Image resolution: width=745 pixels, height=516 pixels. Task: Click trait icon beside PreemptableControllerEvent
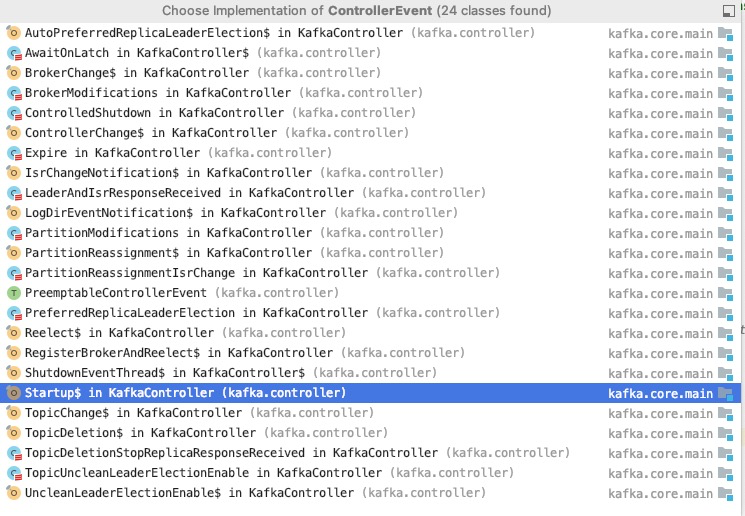pyautogui.click(x=14, y=293)
